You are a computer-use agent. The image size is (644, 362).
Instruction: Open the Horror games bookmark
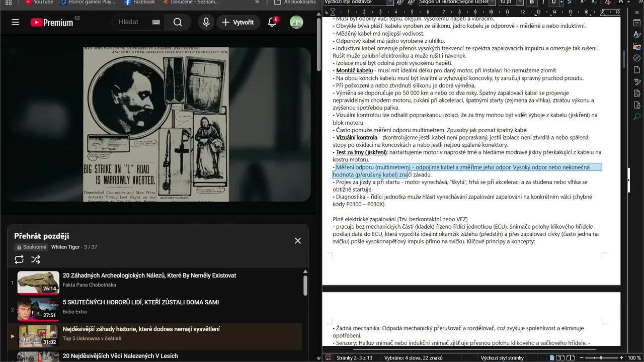point(88,3)
